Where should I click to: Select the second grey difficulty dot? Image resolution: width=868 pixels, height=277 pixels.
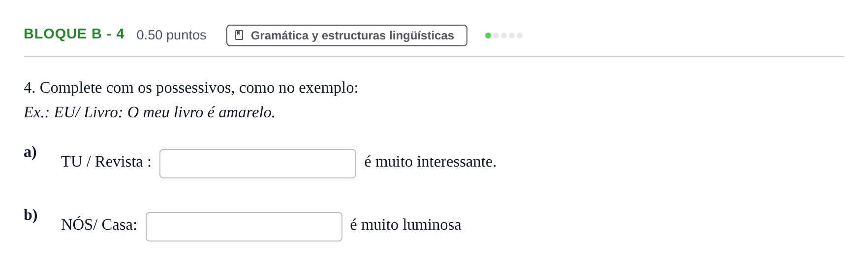point(496,35)
